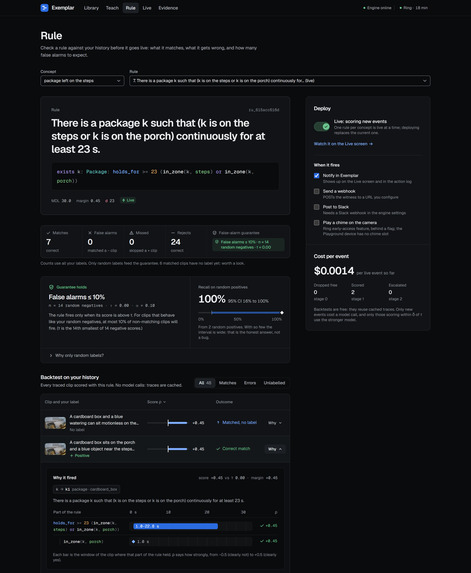Click the 100% recall value
Image resolution: width=471 pixels, height=573 pixels.
click(212, 299)
